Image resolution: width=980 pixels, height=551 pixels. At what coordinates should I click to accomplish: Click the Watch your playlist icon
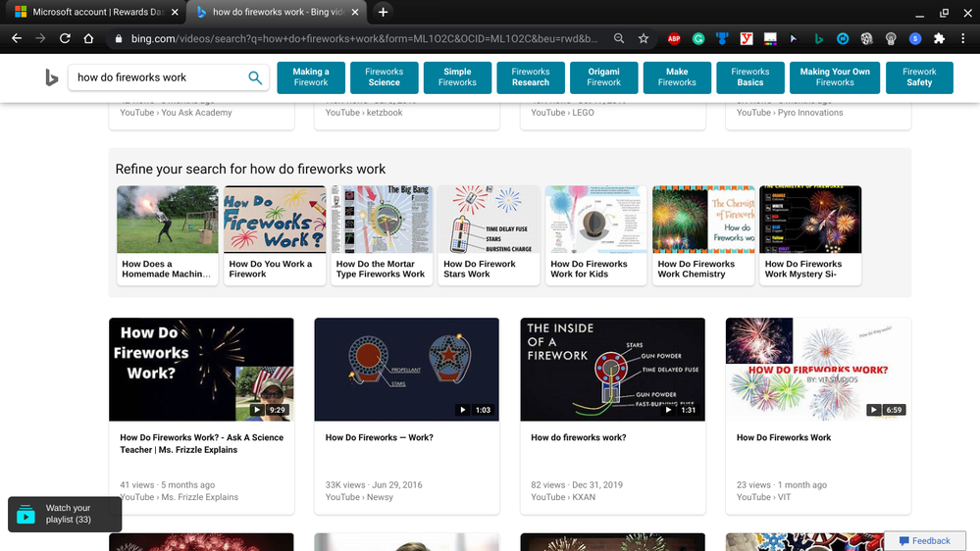(26, 515)
